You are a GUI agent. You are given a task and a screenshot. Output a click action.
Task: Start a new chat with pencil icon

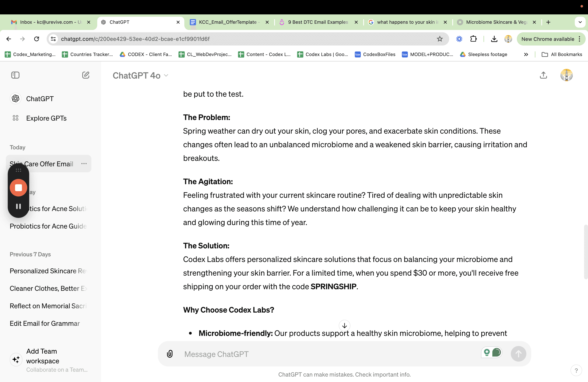86,75
